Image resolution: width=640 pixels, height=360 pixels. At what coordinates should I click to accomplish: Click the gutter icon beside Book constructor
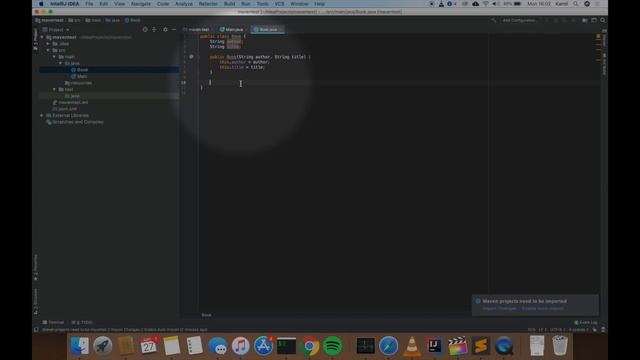191,57
